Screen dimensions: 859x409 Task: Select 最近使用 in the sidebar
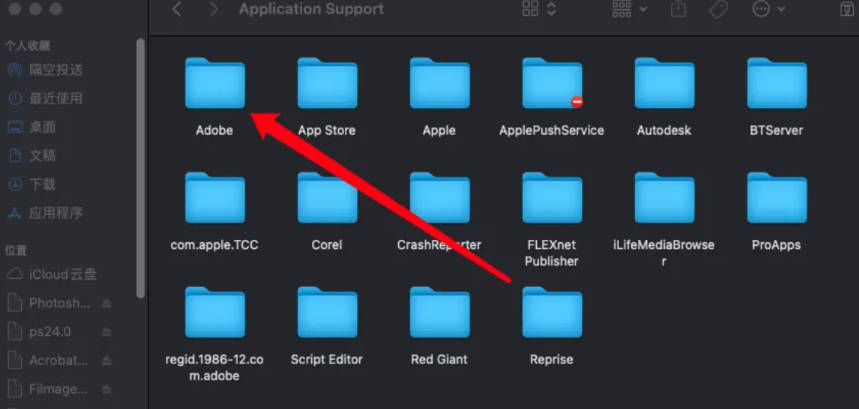click(45, 98)
